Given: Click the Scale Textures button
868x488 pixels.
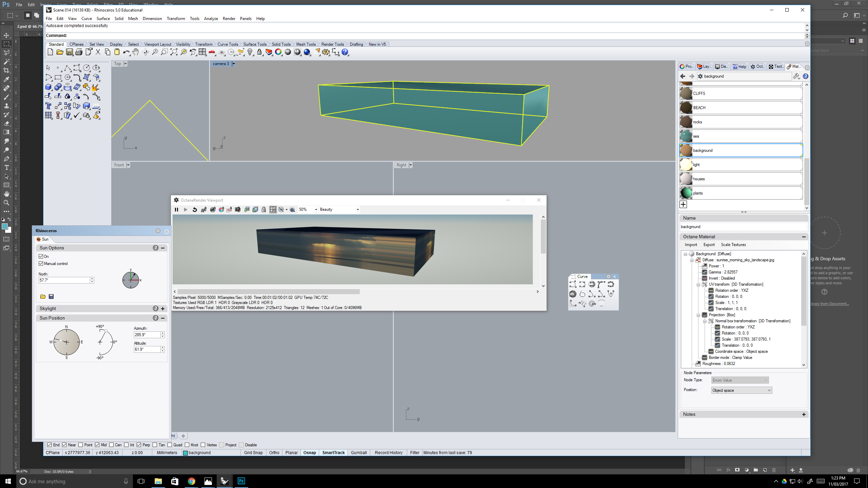Looking at the screenshot, I should pyautogui.click(x=733, y=245).
